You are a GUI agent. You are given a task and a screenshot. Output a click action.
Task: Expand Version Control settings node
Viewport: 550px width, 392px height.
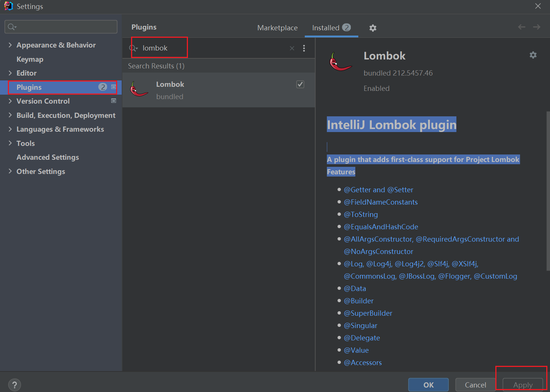click(x=10, y=101)
